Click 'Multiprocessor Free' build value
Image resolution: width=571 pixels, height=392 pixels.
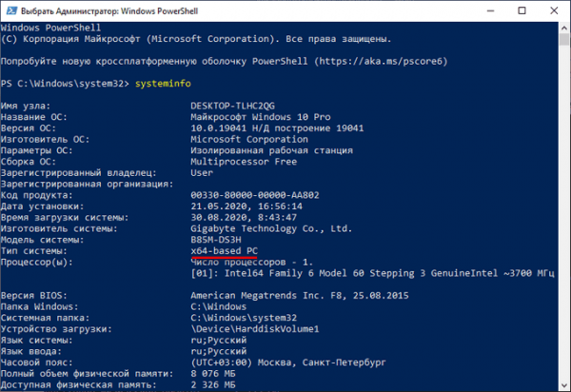[x=244, y=162]
